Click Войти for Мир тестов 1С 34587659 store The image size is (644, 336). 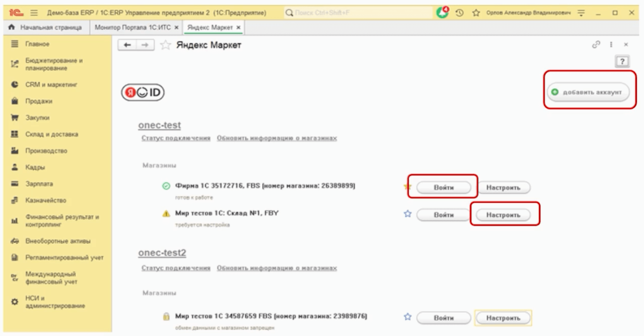point(444,318)
